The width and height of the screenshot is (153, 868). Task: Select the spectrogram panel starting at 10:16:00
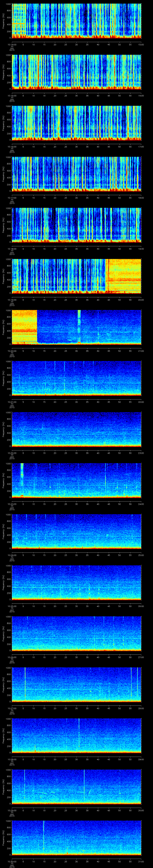pyautogui.click(x=77, y=123)
